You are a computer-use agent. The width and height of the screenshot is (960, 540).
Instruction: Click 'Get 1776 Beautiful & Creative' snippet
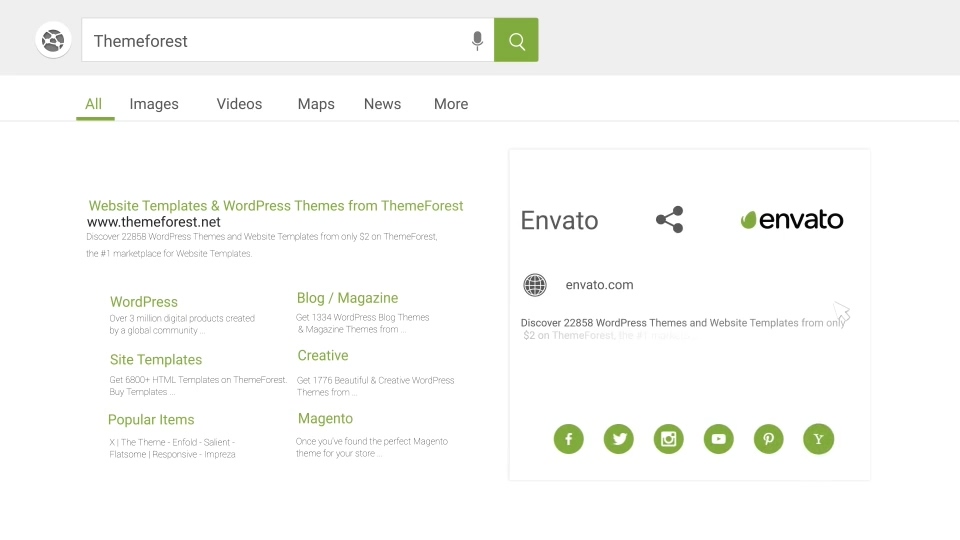(x=375, y=386)
